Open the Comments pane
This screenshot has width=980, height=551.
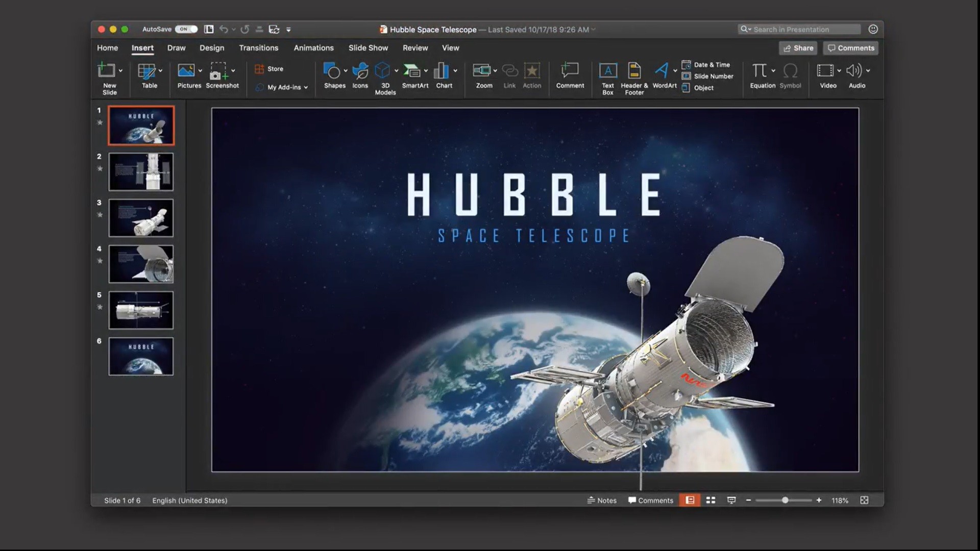pos(850,47)
